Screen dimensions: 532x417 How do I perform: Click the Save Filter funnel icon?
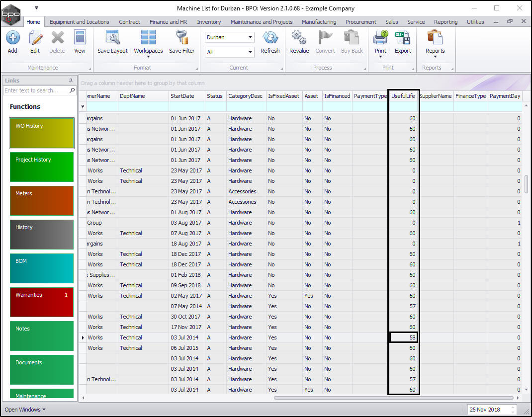click(181, 38)
